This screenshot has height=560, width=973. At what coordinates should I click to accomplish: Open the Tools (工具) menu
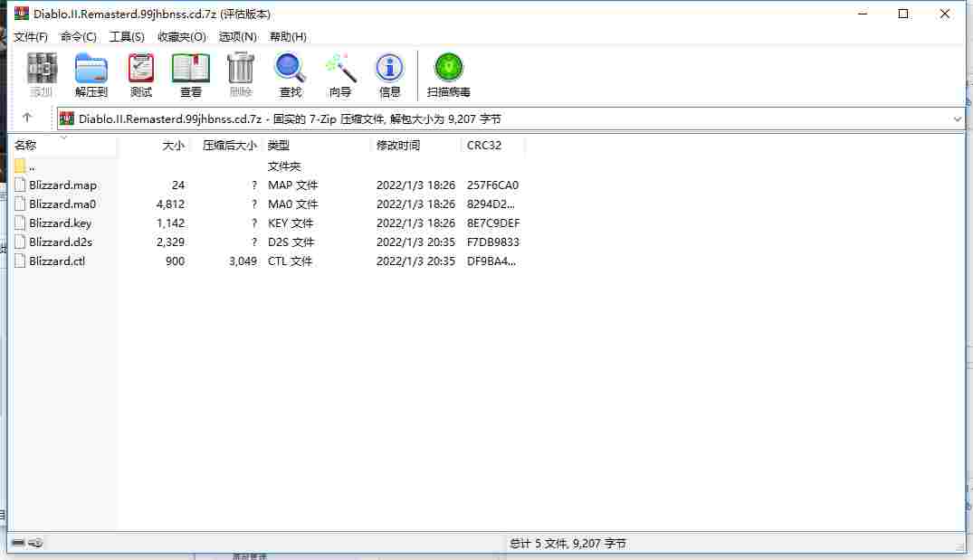point(127,36)
